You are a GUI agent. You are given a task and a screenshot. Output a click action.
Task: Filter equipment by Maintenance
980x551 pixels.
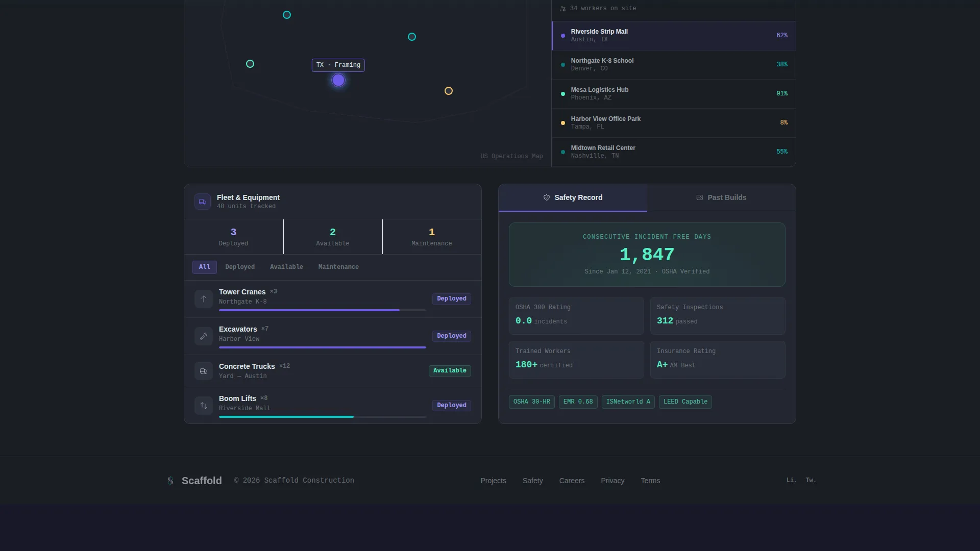point(338,267)
